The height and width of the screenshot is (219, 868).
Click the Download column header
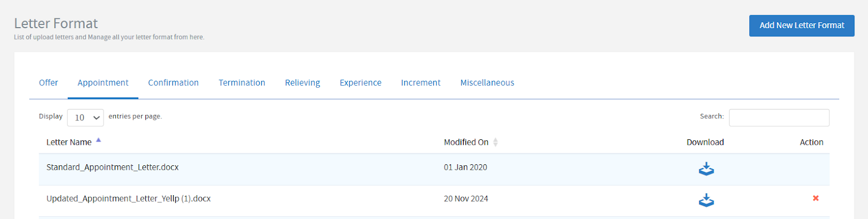coord(705,143)
